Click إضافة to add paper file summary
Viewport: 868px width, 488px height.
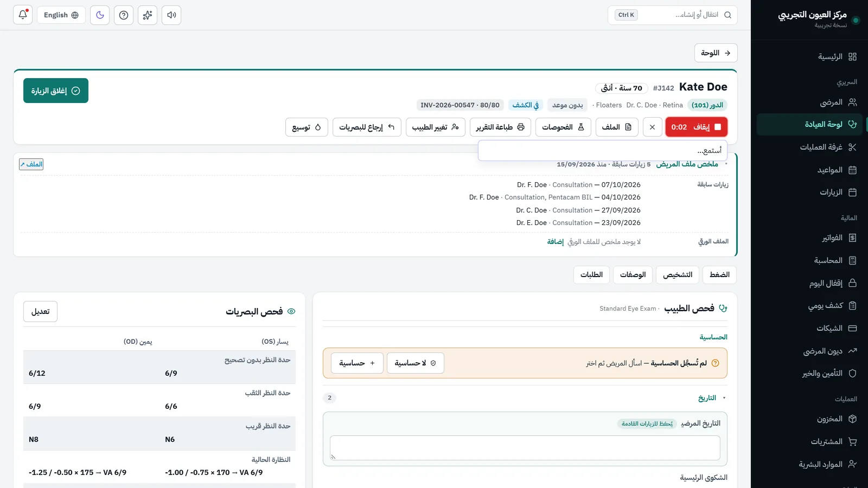556,241
